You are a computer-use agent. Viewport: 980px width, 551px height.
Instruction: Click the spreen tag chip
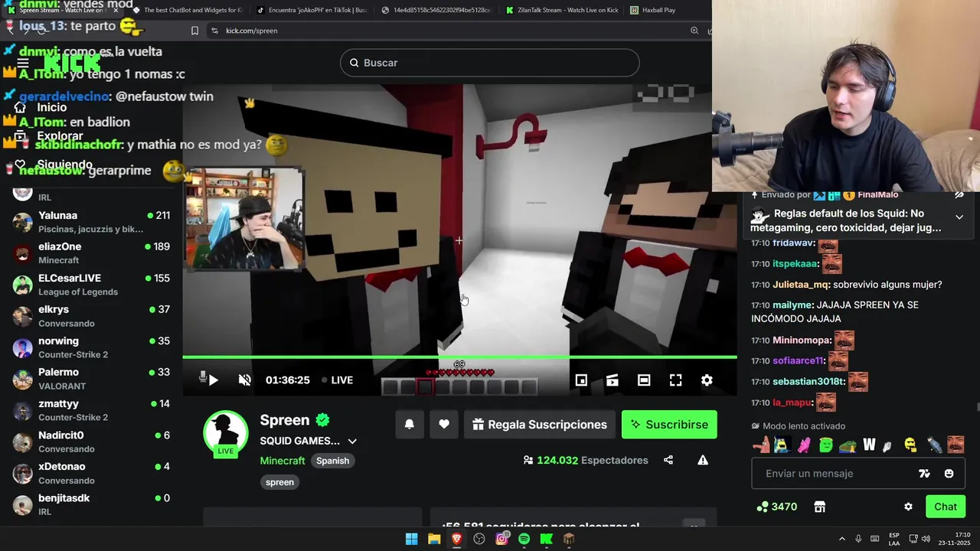279,482
